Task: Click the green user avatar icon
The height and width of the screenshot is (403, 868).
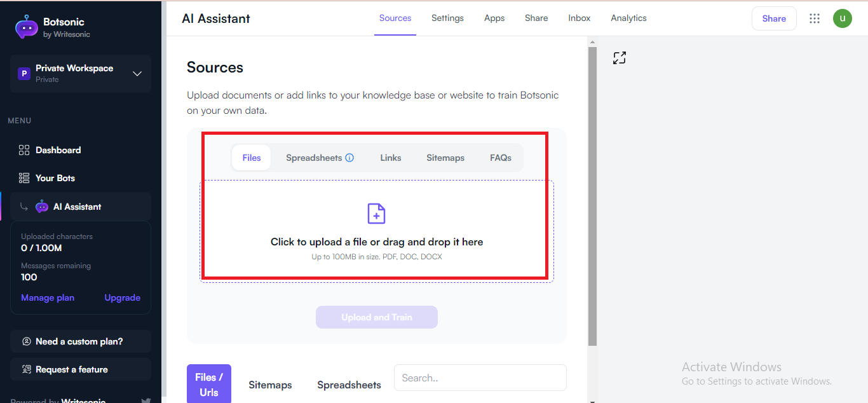Action: click(x=843, y=18)
